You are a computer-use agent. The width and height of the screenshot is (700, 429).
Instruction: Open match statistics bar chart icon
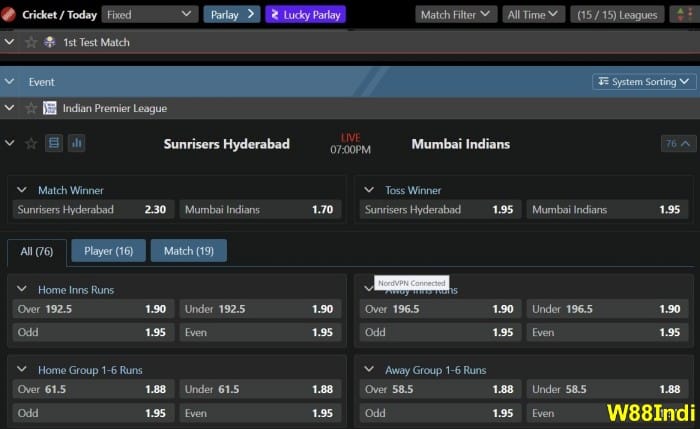(76, 144)
